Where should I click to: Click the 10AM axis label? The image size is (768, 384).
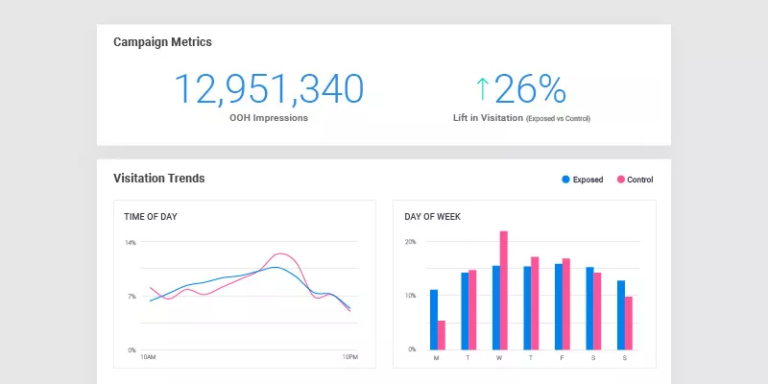point(148,357)
